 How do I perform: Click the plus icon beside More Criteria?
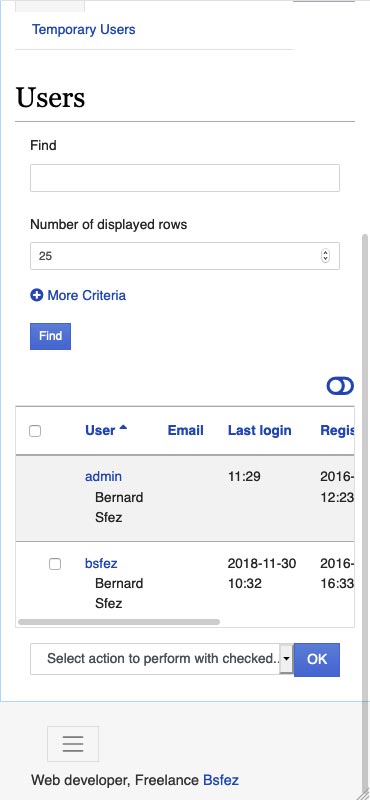click(37, 295)
